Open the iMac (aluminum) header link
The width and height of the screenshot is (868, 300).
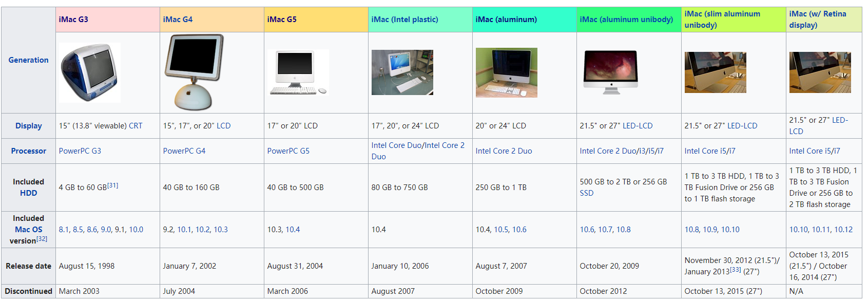click(x=506, y=20)
